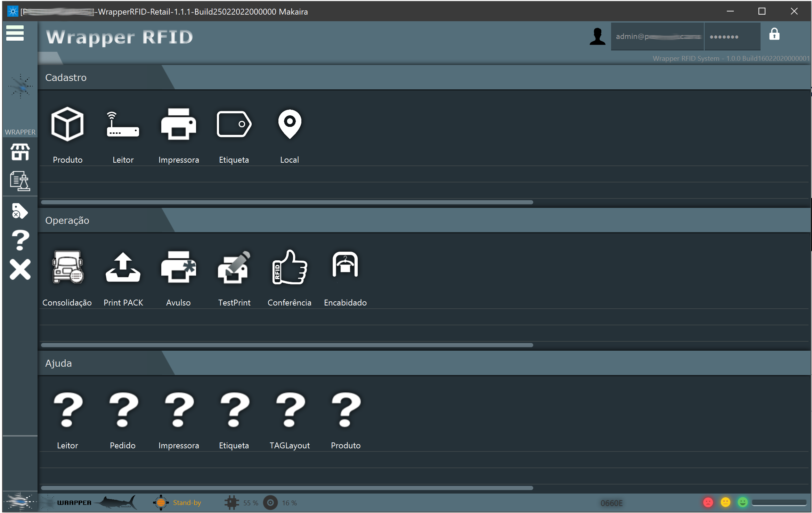This screenshot has width=812, height=513.
Task: Click the admin username field
Action: [657, 36]
